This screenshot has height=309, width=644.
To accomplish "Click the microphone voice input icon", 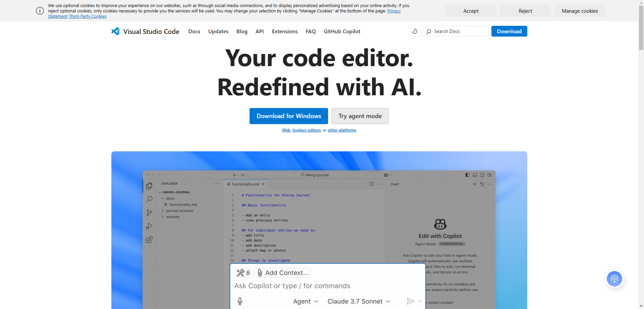I will point(240,301).
